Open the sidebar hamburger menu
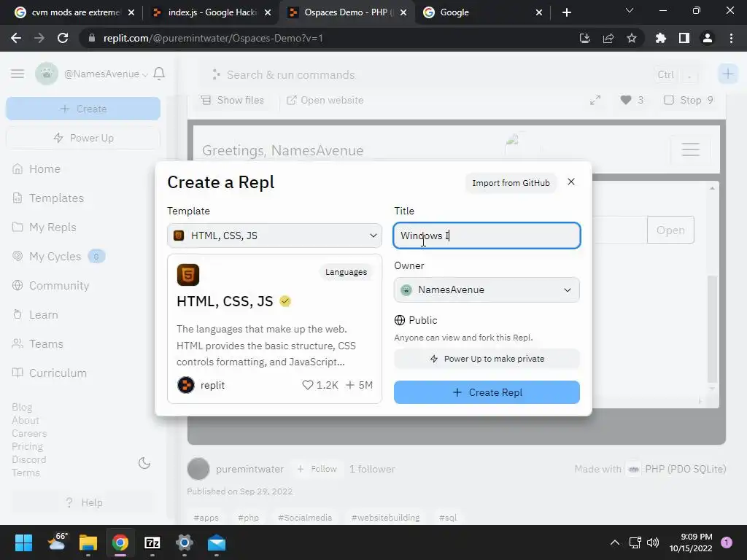747x560 pixels. [x=18, y=74]
